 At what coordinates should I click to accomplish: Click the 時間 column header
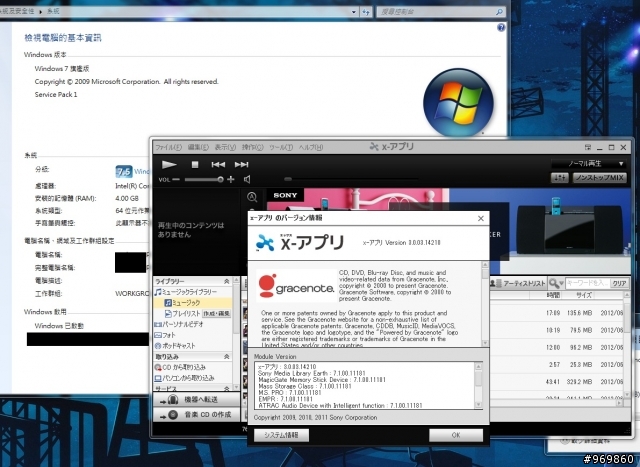click(x=553, y=295)
